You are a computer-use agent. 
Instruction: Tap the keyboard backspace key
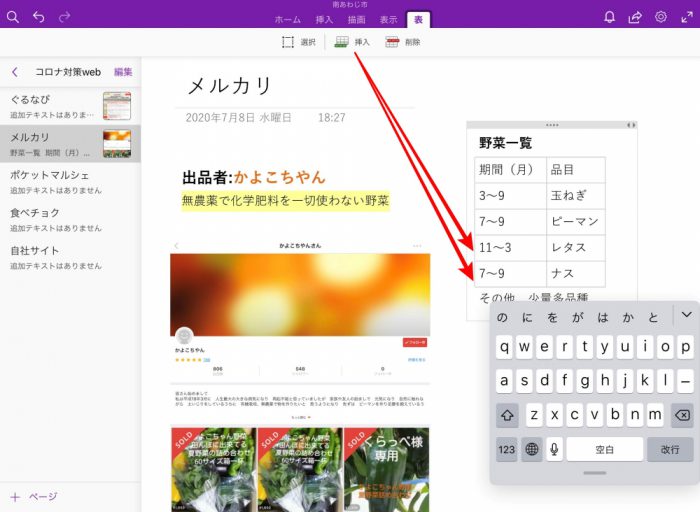(x=682, y=415)
